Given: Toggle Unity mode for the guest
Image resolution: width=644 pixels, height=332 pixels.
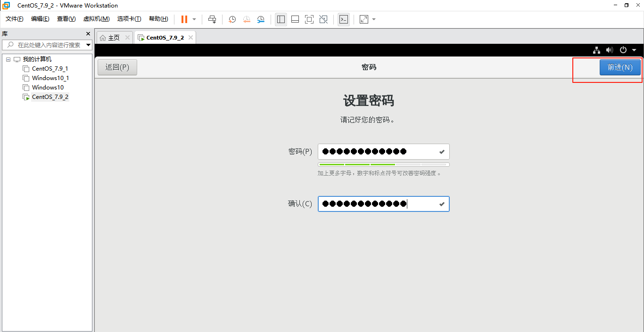Looking at the screenshot, I should point(323,19).
